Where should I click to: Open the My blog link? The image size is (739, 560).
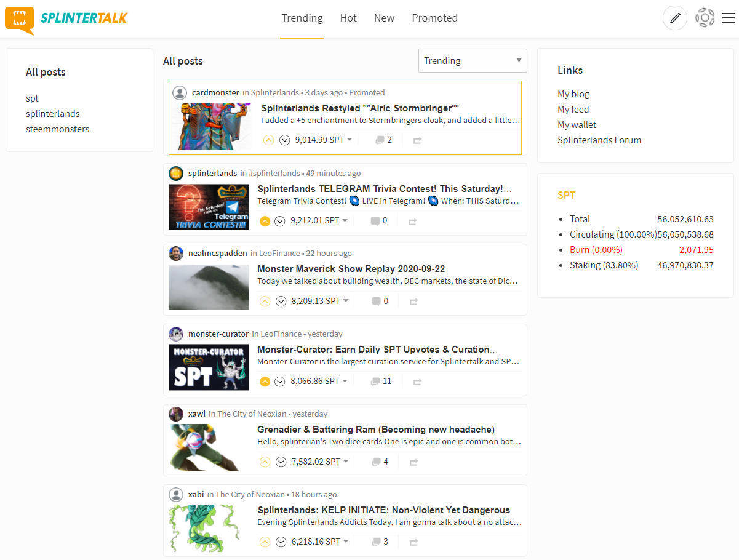(573, 94)
